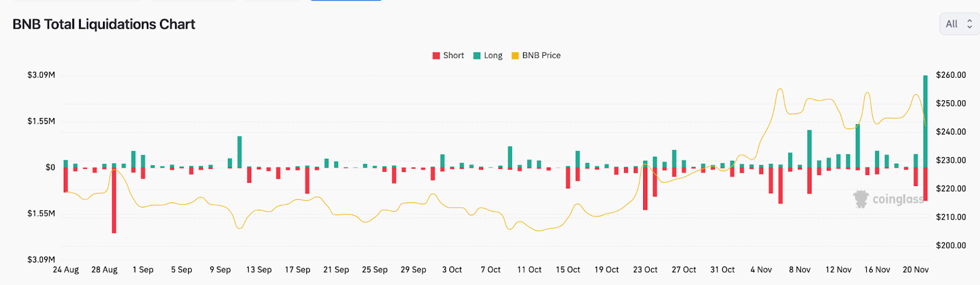This screenshot has height=285, width=980.
Task: Click the coinglass watermark text
Action: coord(897,199)
